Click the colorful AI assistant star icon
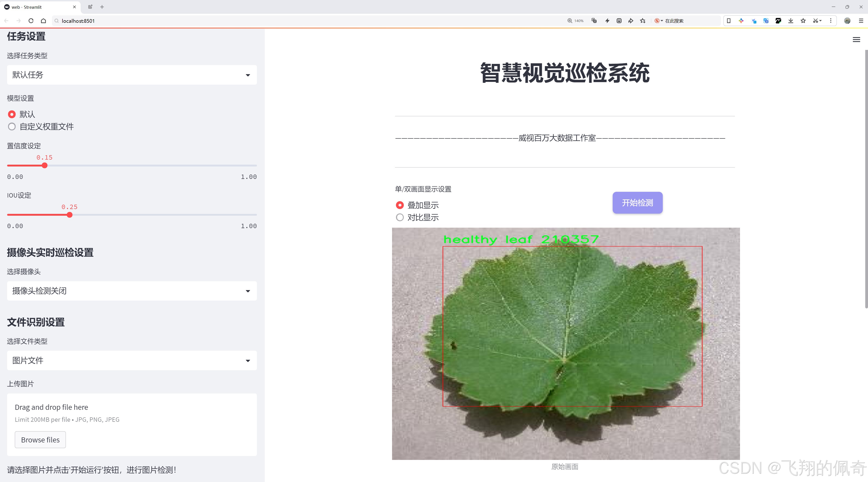868x482 pixels. tap(741, 21)
